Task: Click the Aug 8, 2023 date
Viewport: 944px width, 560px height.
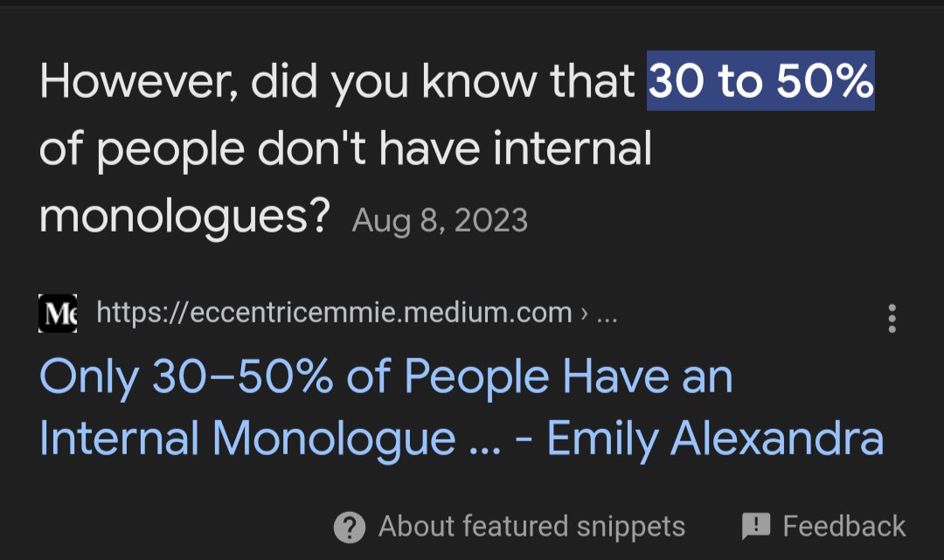Action: coord(440,220)
